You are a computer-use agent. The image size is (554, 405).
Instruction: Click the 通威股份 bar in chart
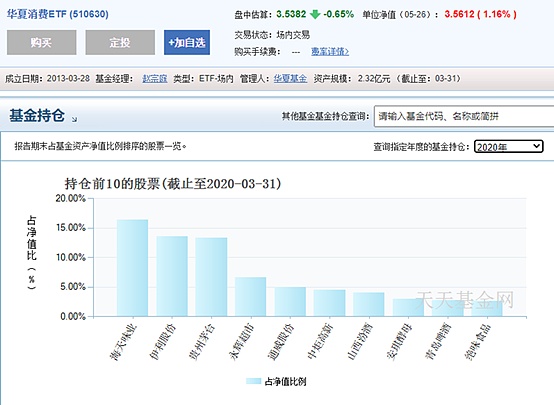point(290,302)
